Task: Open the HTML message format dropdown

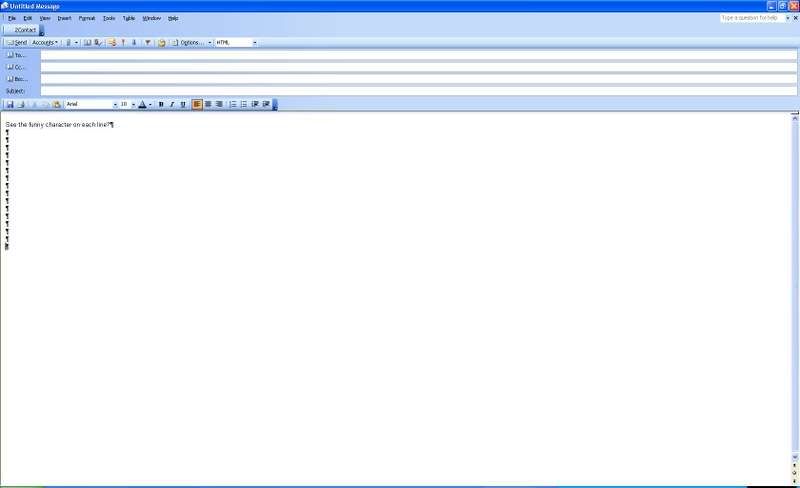Action: [254, 43]
